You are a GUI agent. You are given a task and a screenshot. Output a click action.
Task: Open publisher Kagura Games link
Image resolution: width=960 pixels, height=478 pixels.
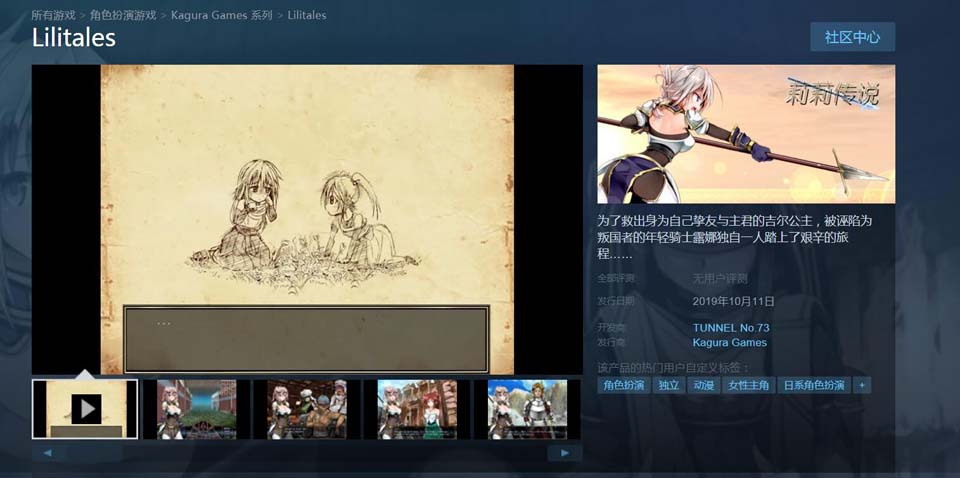point(729,343)
